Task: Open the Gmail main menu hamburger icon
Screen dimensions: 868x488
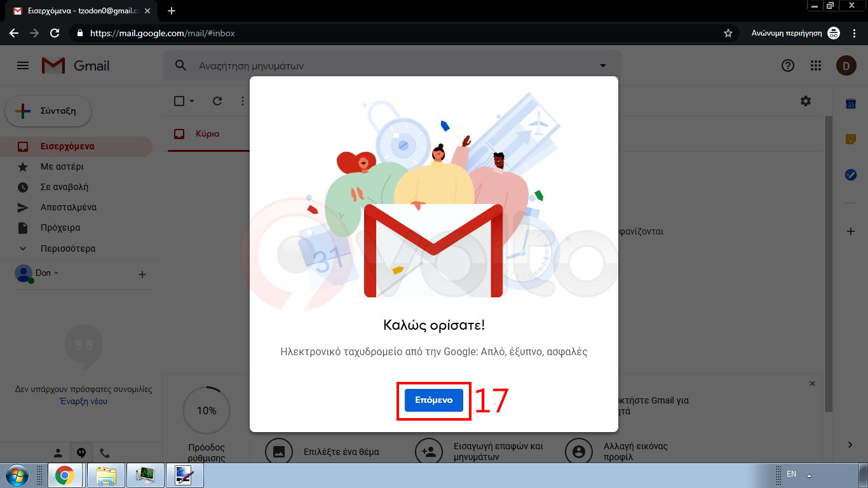Action: [23, 65]
